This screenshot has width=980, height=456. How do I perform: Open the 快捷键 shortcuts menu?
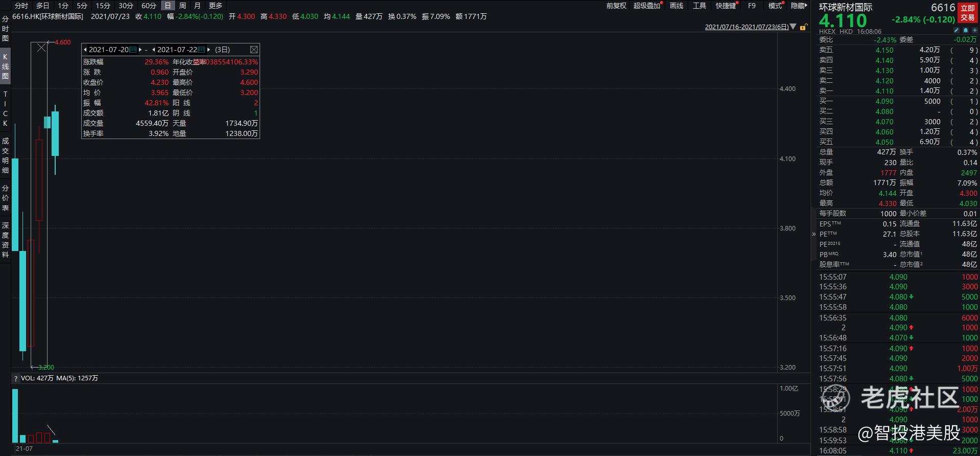tap(726, 6)
